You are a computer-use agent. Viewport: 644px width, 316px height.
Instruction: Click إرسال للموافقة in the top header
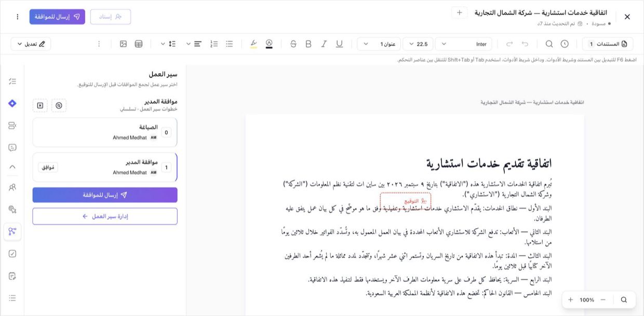pyautogui.click(x=57, y=17)
